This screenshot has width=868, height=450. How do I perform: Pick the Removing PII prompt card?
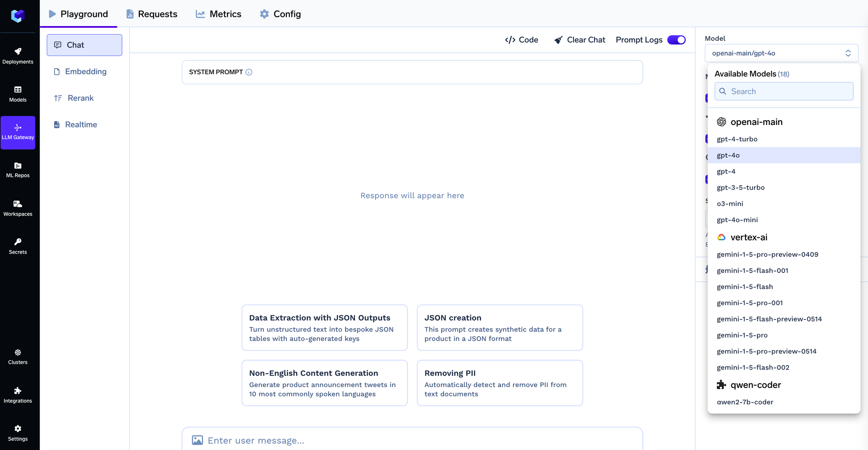click(500, 383)
